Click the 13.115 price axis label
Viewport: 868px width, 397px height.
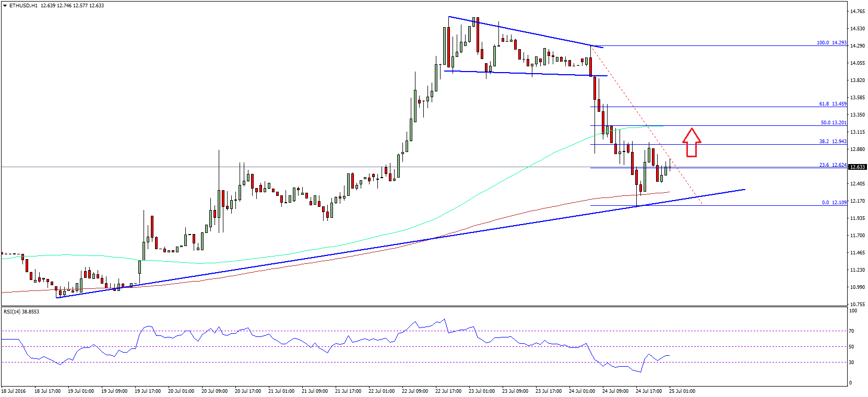857,132
